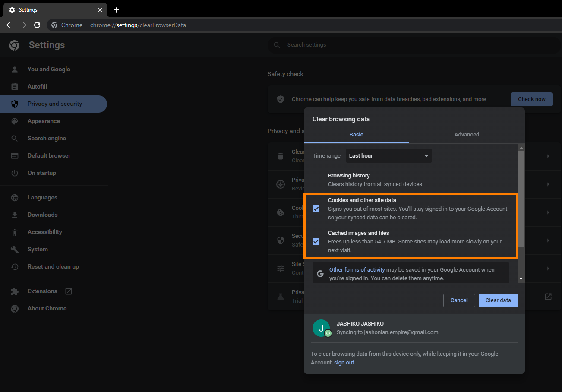Click the search magnifier icon in settings search
The image size is (562, 392).
(x=277, y=45)
